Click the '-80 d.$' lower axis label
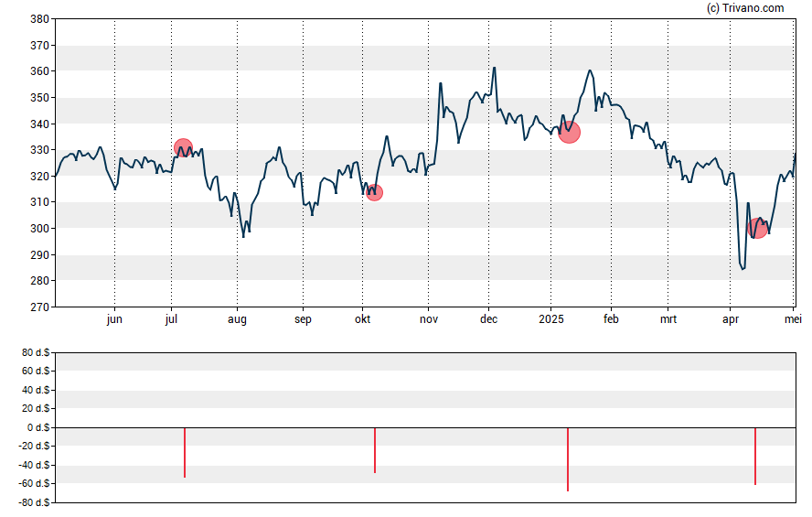The width and height of the screenshot is (812, 517). point(34,502)
